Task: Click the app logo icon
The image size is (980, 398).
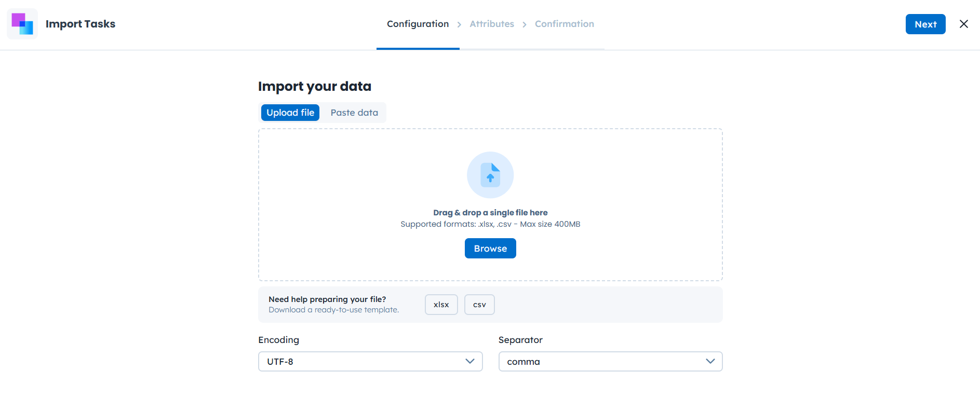Action: (22, 24)
